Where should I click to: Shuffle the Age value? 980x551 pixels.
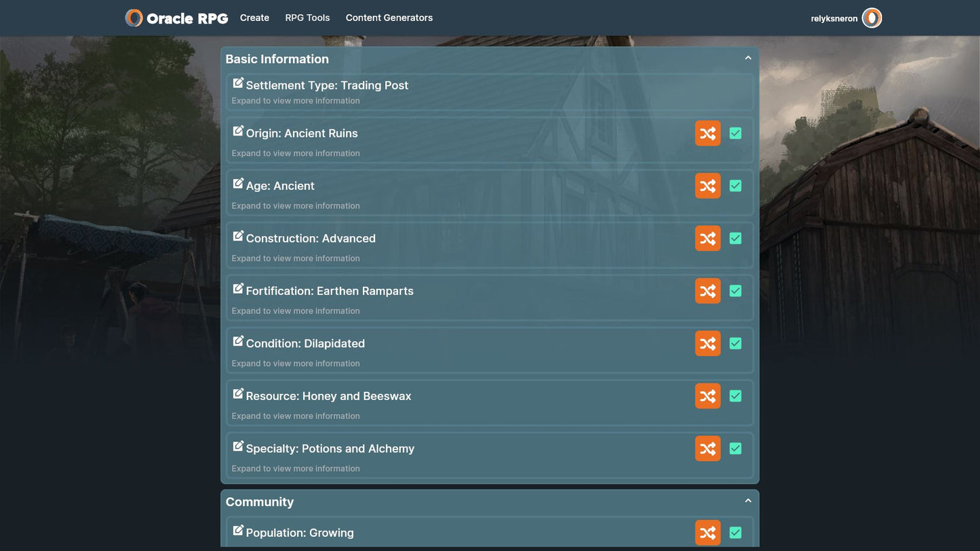(707, 186)
